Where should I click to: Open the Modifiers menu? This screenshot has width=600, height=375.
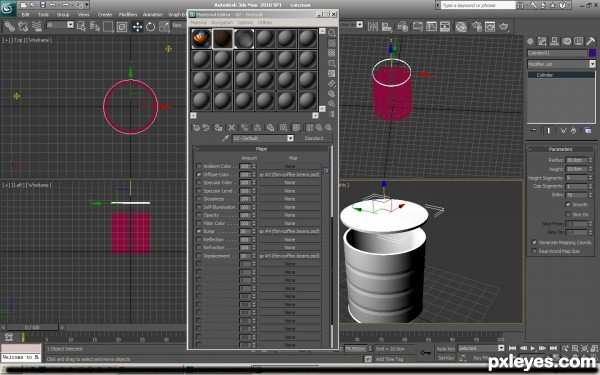click(128, 15)
